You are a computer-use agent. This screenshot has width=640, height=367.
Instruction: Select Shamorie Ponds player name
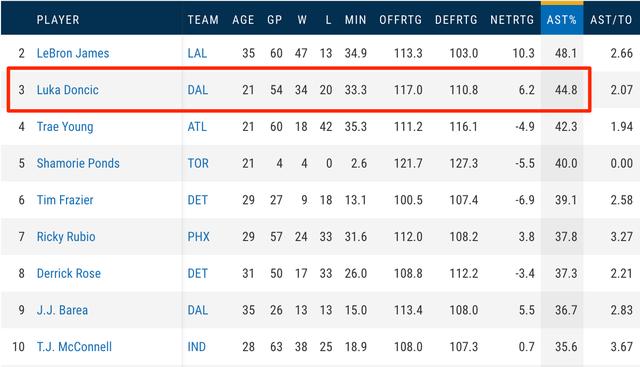pyautogui.click(x=78, y=164)
